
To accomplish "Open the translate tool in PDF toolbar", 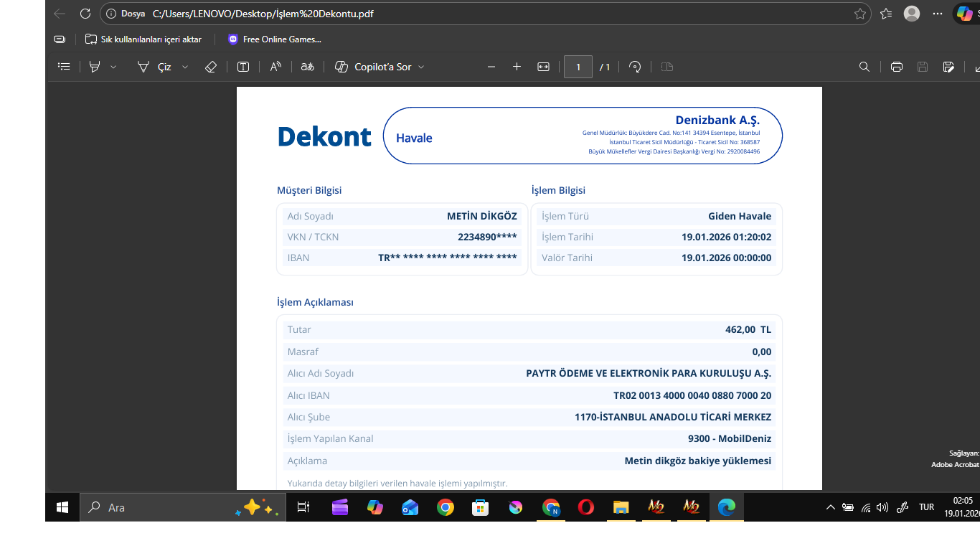I will coord(308,67).
